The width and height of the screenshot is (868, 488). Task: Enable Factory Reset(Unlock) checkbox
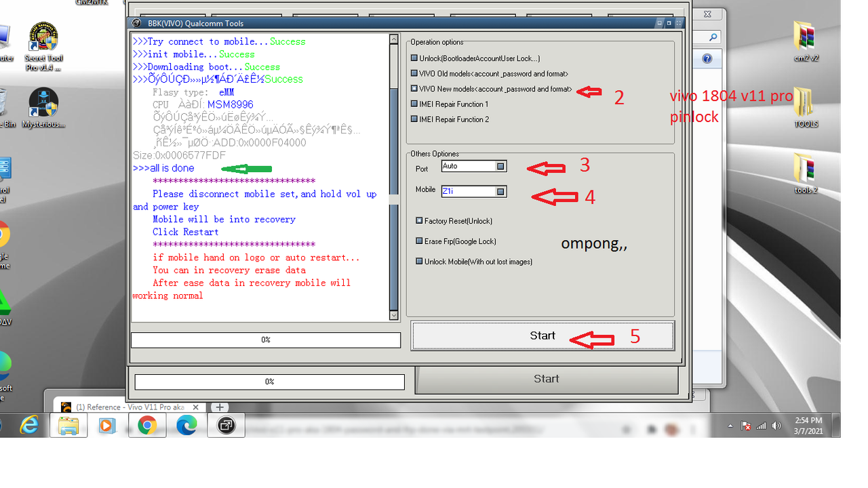click(419, 221)
